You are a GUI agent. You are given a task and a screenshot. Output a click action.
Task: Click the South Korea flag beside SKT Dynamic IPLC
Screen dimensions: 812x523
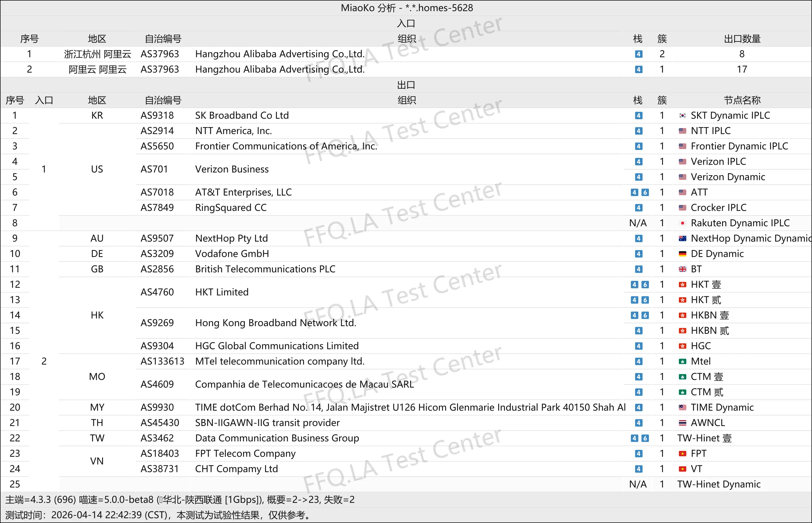(x=682, y=116)
